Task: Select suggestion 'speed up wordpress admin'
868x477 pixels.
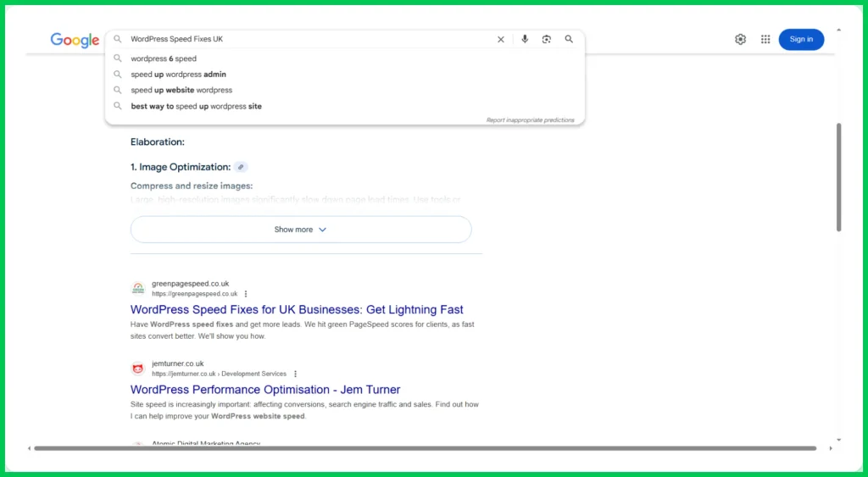Action: (x=344, y=75)
